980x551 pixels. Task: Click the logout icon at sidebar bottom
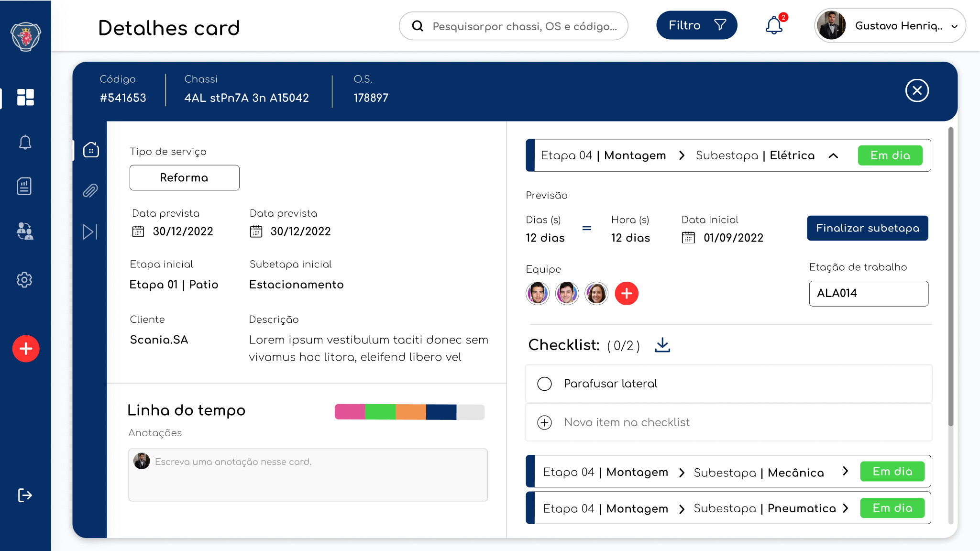(x=25, y=495)
